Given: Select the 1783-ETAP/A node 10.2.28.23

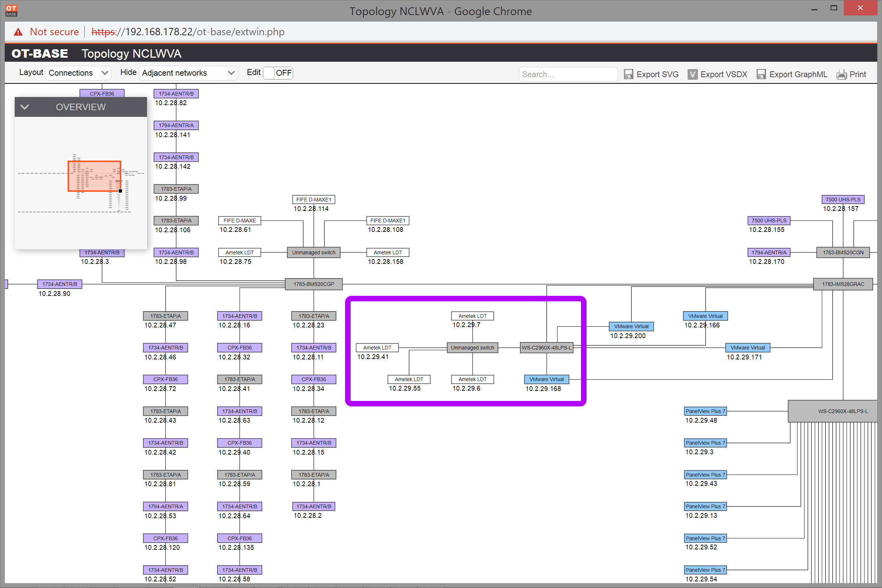Looking at the screenshot, I should 313,316.
